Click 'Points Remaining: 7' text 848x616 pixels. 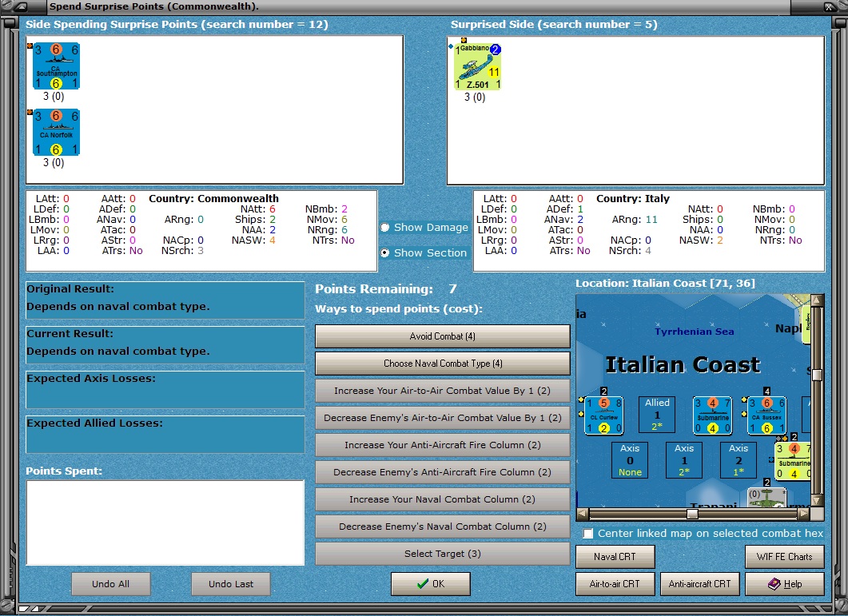(386, 288)
